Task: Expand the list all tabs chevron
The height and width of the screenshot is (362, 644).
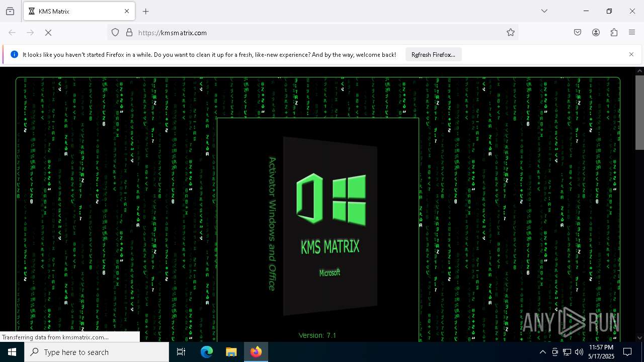Action: coord(544,11)
